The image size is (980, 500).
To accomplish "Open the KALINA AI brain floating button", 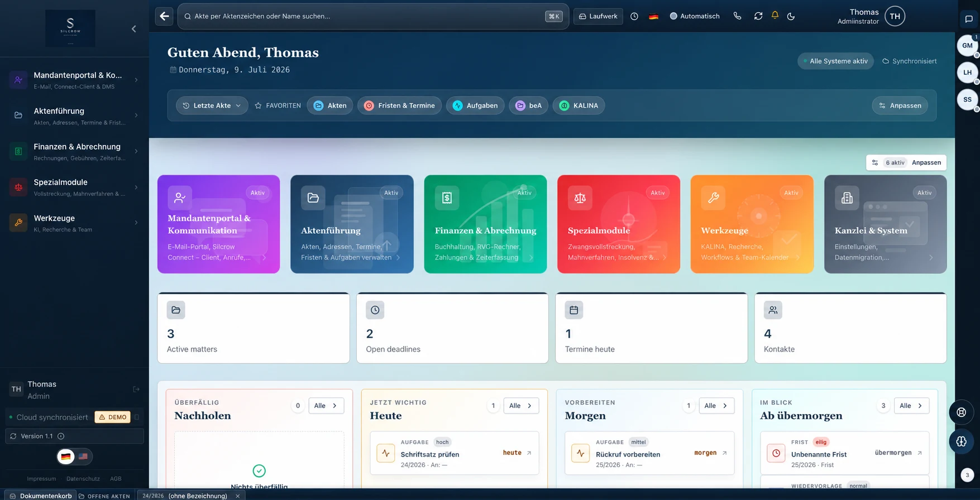I will click(961, 441).
